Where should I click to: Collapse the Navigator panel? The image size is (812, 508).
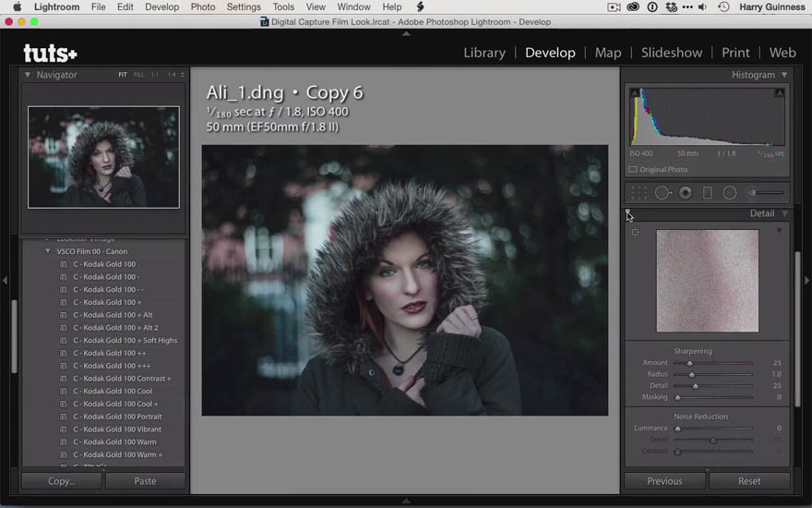coord(28,75)
